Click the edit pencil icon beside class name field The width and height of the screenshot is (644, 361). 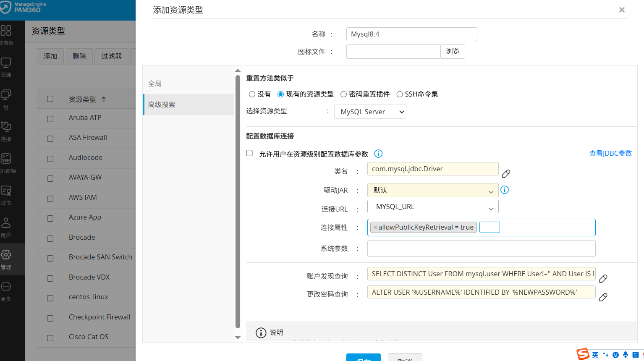tap(506, 173)
